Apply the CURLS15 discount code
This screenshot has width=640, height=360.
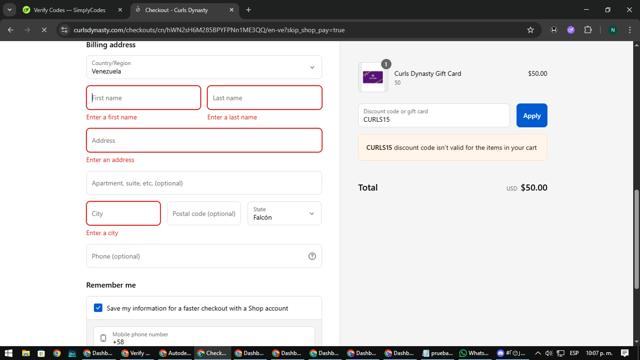531,116
